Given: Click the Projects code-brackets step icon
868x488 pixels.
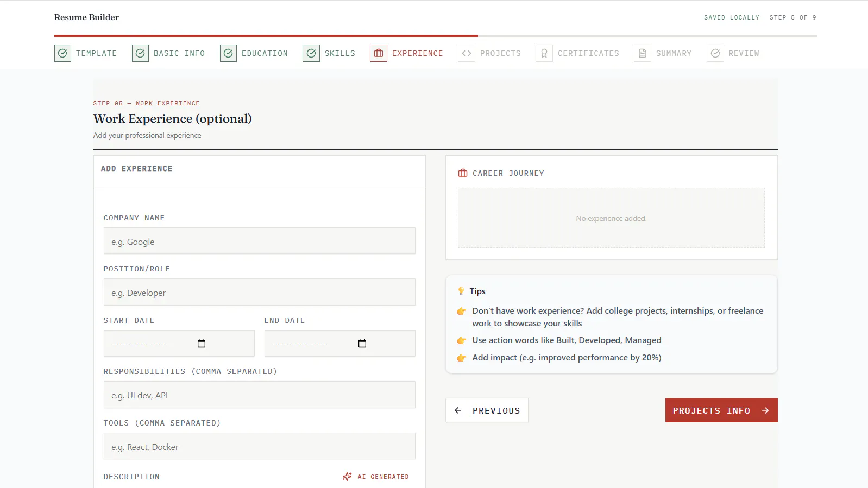Looking at the screenshot, I should pos(467,53).
